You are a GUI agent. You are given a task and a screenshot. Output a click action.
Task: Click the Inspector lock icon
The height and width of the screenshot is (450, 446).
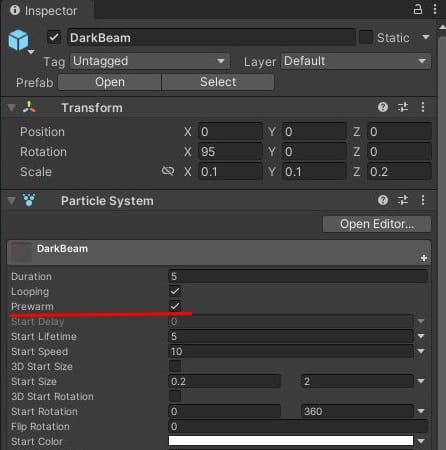(x=417, y=9)
